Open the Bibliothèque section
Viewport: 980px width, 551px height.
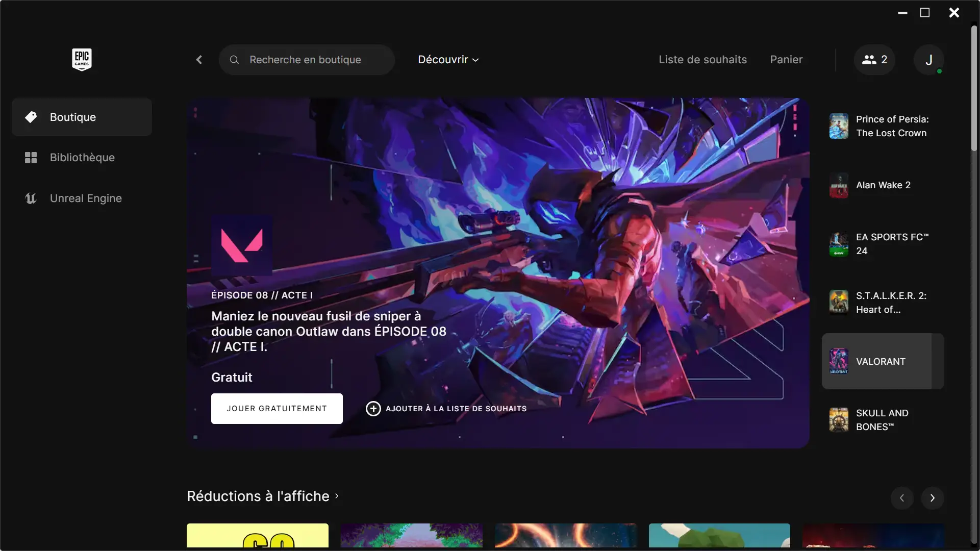click(82, 158)
